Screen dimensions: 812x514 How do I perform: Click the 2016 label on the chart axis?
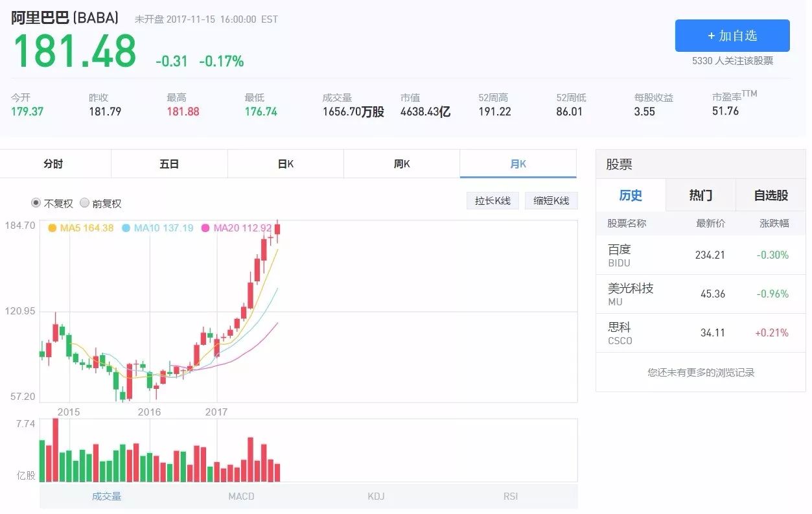[x=149, y=412]
